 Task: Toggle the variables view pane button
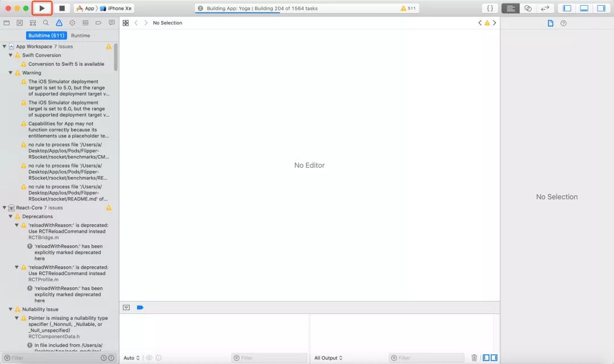486,358
